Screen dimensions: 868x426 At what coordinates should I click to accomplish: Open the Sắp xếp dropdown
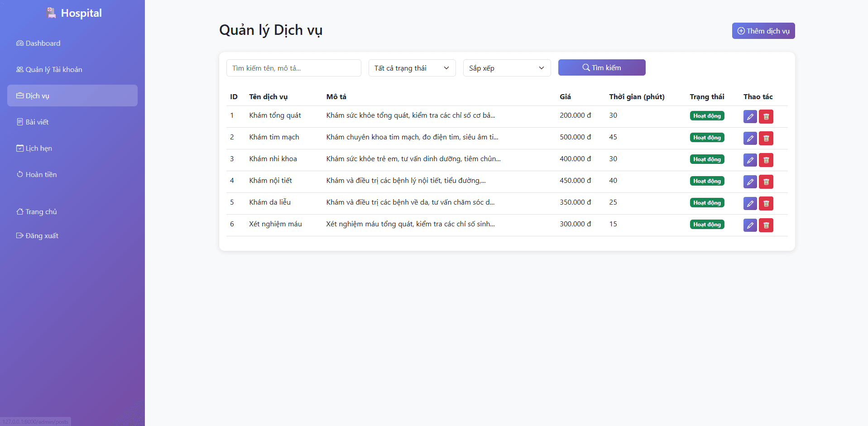pos(507,68)
